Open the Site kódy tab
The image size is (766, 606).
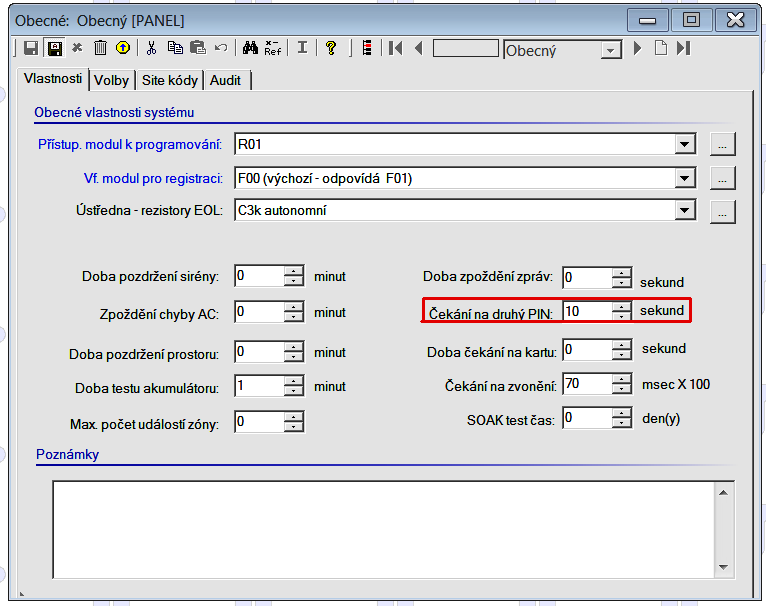pos(170,80)
